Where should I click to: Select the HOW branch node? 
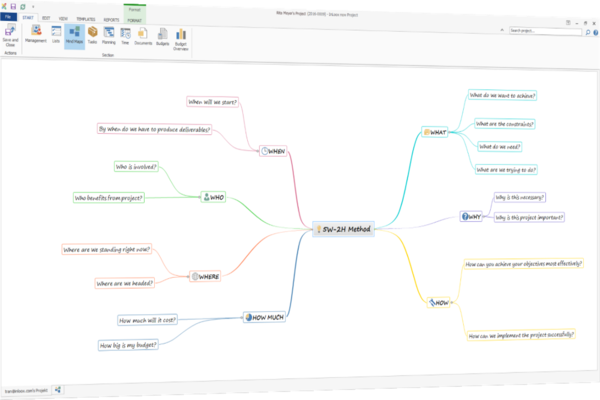(x=439, y=302)
